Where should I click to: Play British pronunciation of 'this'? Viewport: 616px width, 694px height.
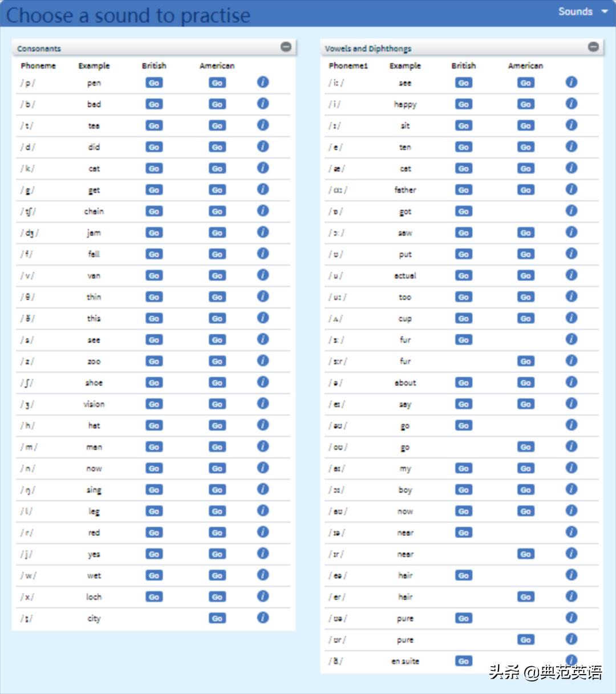pyautogui.click(x=154, y=318)
